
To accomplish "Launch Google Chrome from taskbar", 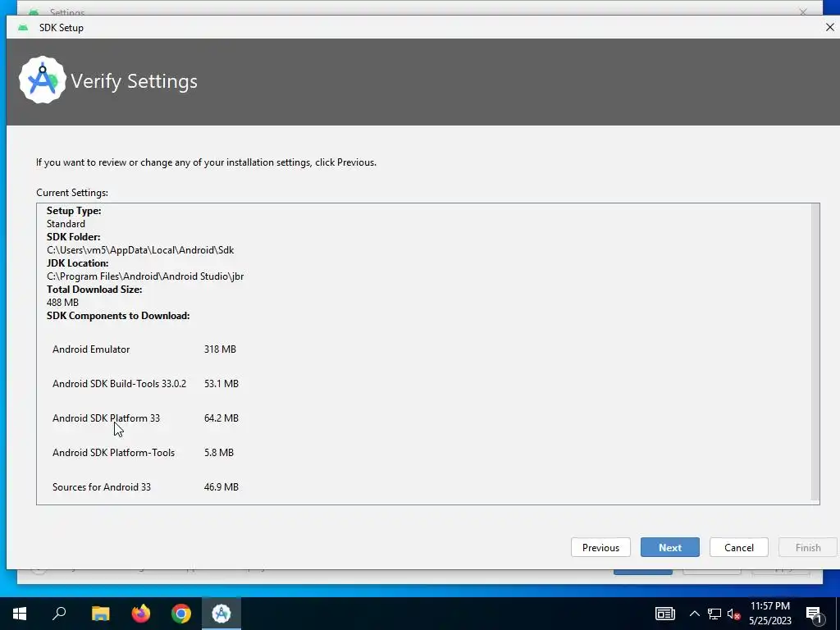I will point(181,614).
